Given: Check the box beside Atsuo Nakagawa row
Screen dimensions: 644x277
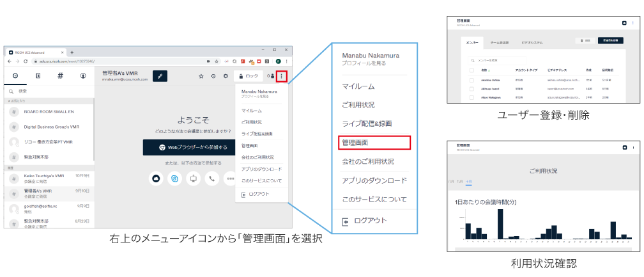Looking at the screenshot, I should coord(471,97).
